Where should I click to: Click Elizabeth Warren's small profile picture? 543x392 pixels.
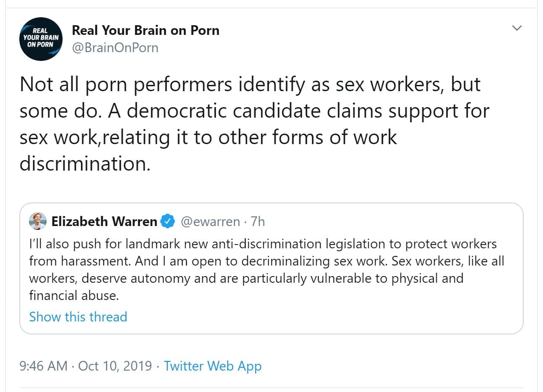(x=37, y=221)
